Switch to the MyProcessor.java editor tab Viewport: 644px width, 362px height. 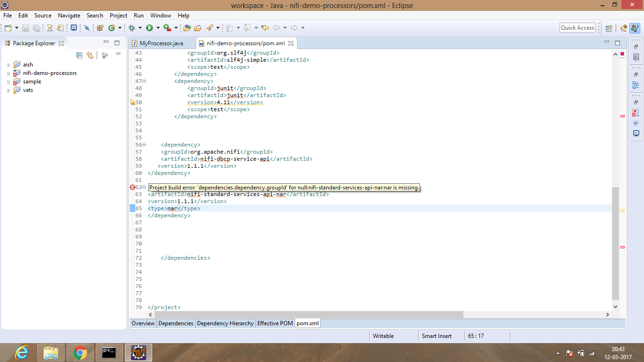(161, 43)
